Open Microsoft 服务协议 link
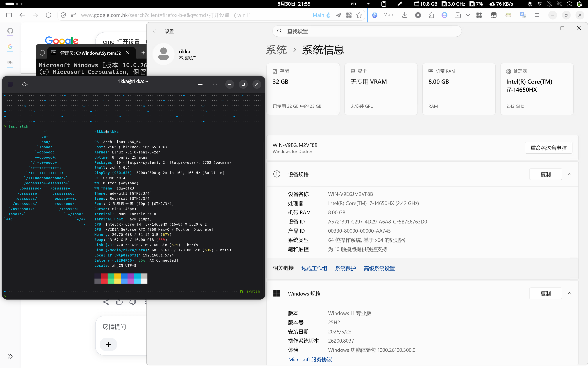Viewport: 588px width, 368px height. (310, 360)
